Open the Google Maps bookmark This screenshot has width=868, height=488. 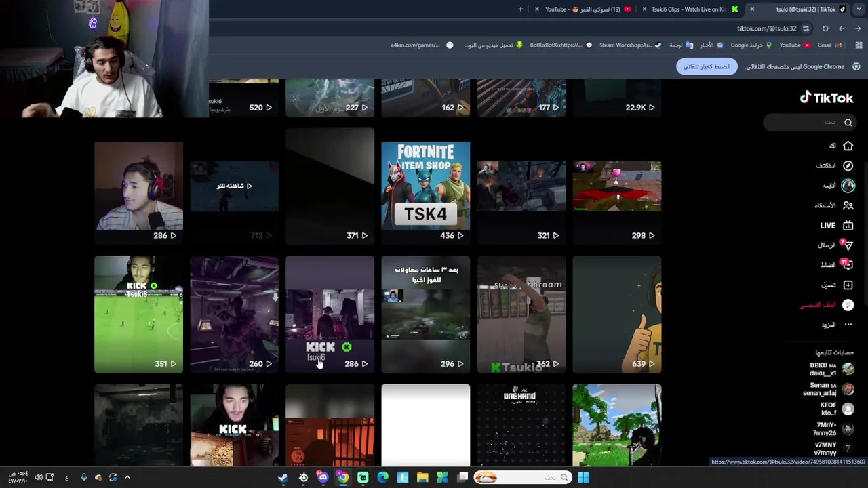[751, 45]
